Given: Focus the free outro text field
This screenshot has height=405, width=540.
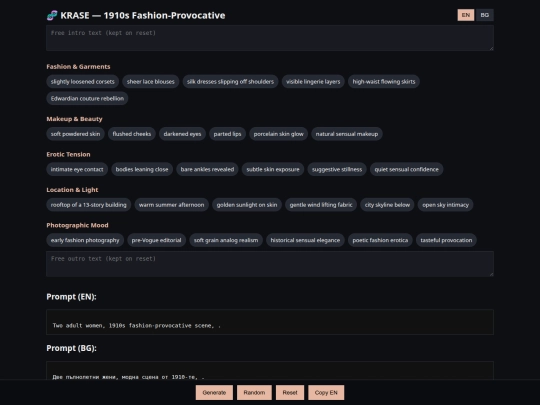Looking at the screenshot, I should pos(270,264).
